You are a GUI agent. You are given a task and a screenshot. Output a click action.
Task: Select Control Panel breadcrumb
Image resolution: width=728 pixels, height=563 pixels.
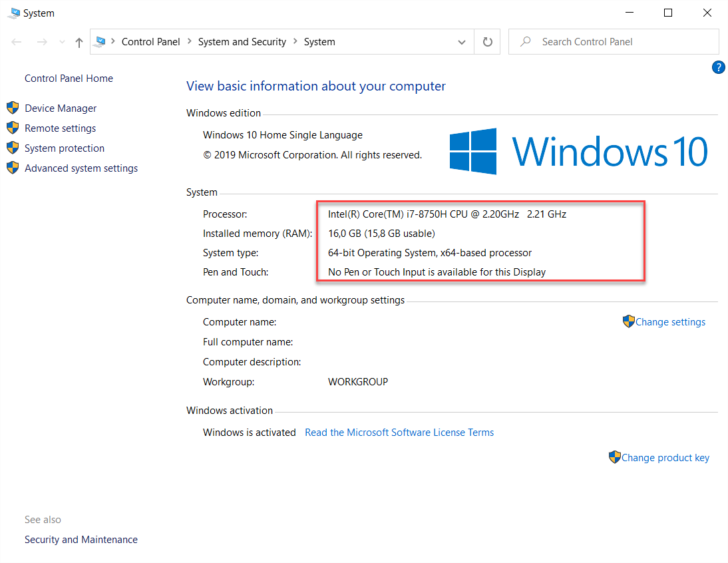coord(150,42)
